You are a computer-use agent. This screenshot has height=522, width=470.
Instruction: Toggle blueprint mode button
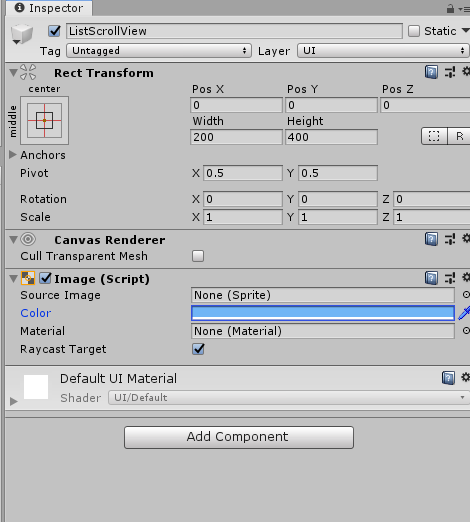pyautogui.click(x=434, y=136)
